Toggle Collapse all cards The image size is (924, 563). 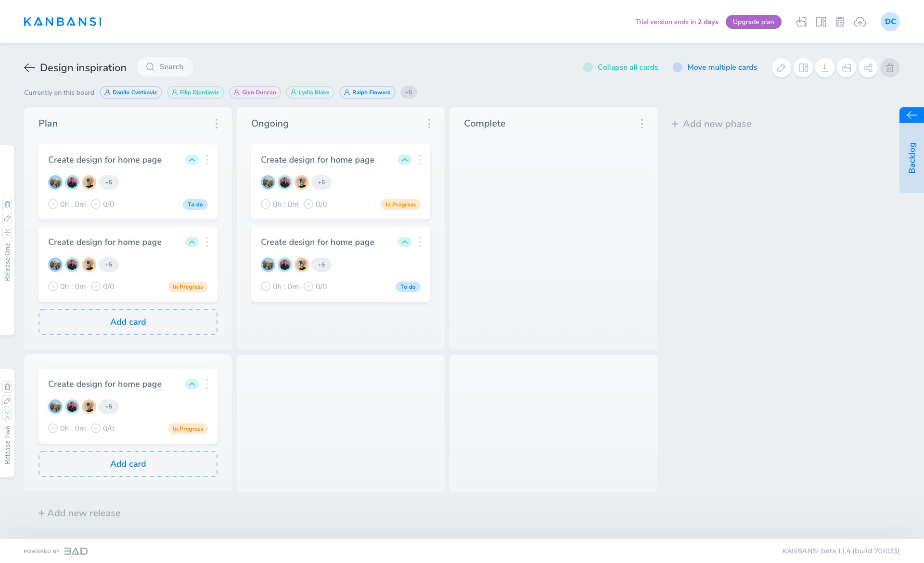click(x=588, y=67)
